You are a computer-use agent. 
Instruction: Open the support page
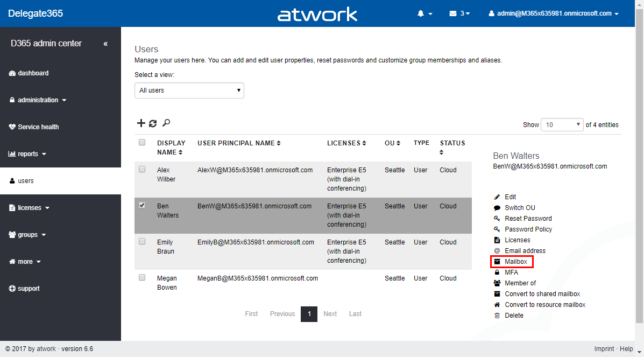24,289
